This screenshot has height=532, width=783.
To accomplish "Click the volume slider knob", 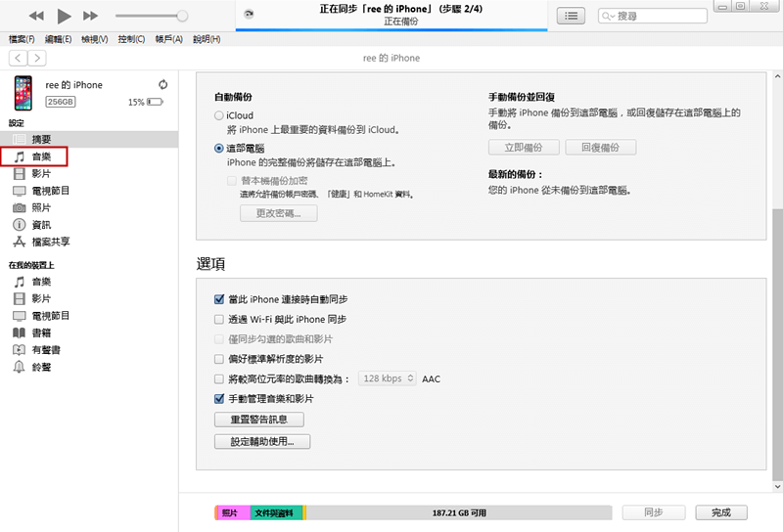I will point(182,16).
